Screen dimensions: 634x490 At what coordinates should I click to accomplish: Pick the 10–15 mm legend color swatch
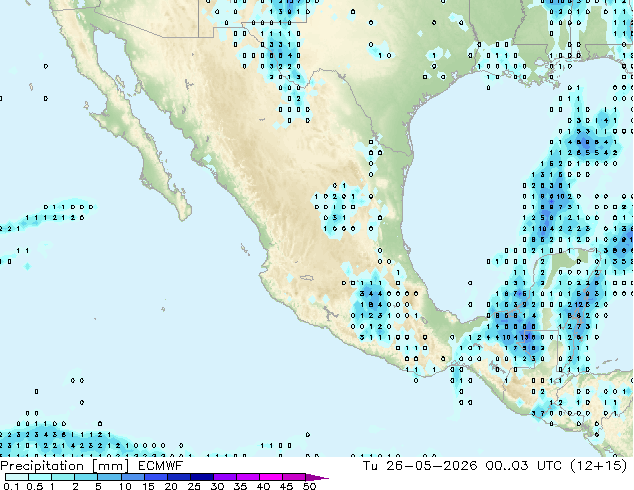132,477
